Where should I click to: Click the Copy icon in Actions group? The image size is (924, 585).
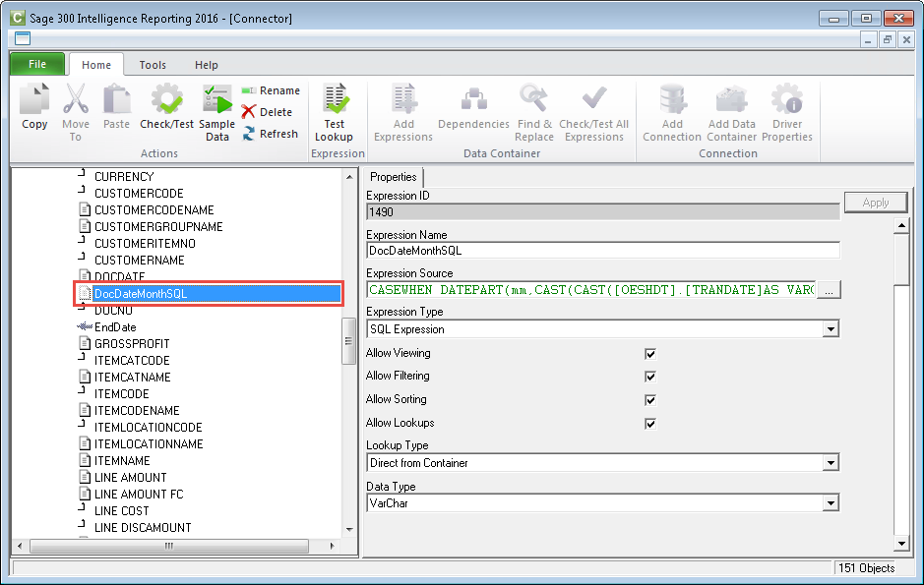[34, 99]
